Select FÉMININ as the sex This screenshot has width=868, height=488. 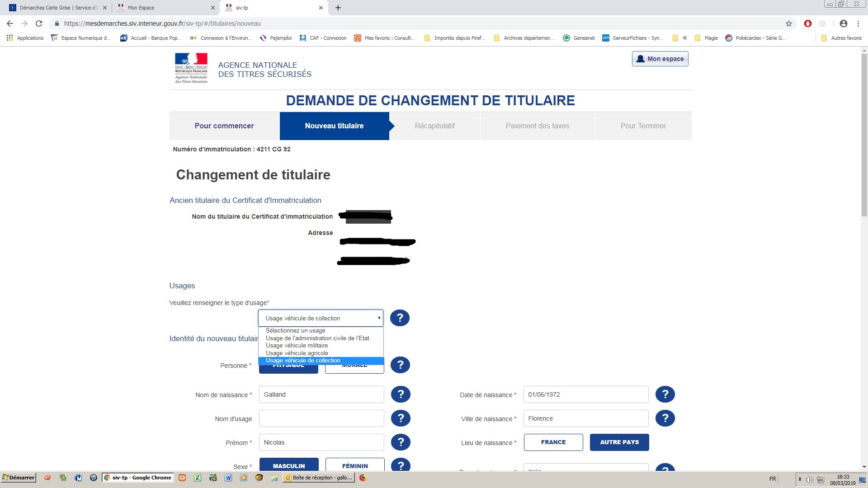point(355,465)
